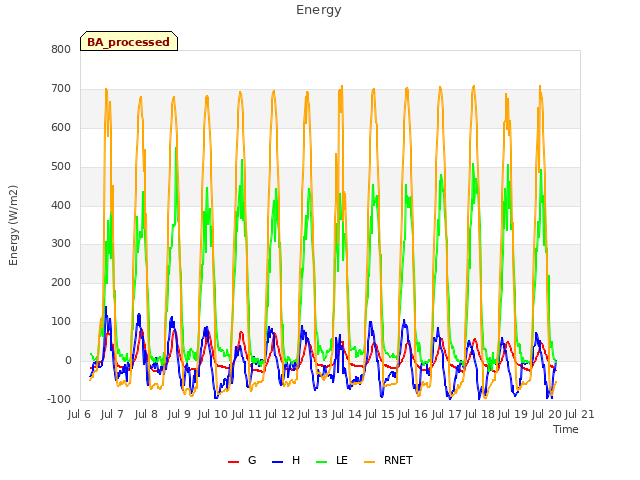640x480 pixels.
Task: Click the -100 y-axis tick label
Action: [59, 400]
